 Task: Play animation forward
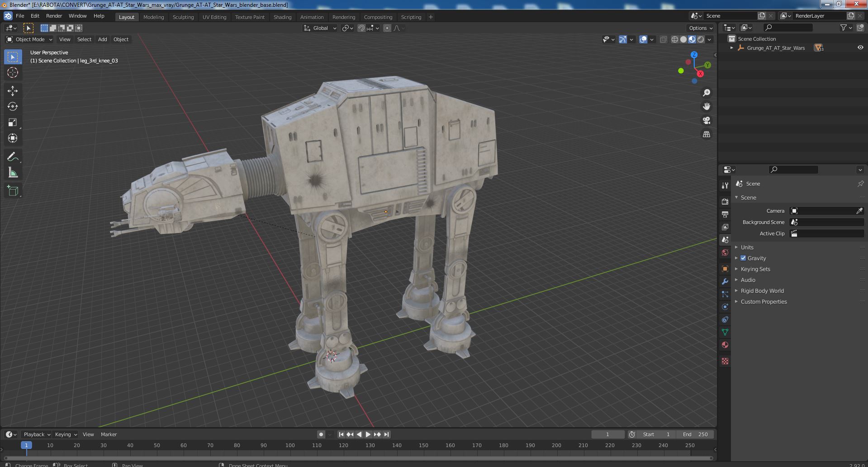coord(368,434)
